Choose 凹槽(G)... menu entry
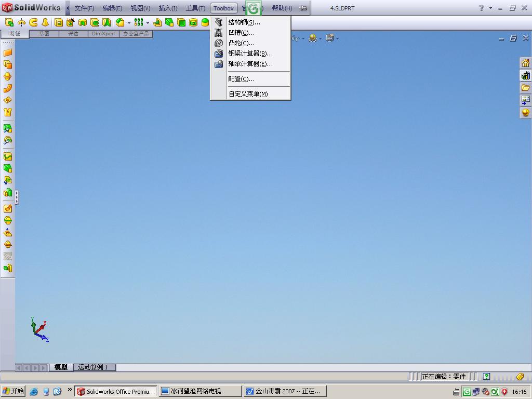The width and height of the screenshot is (532, 399). click(x=251, y=33)
